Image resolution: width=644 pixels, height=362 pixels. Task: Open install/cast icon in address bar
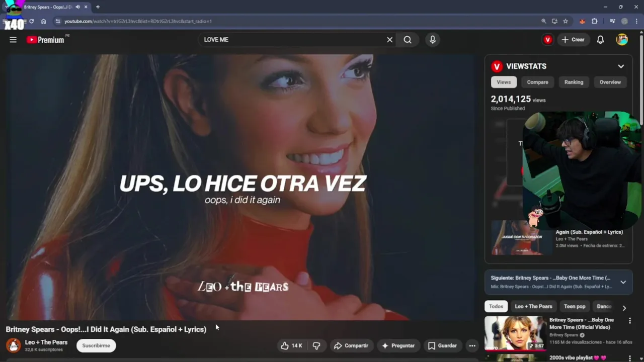(x=554, y=21)
